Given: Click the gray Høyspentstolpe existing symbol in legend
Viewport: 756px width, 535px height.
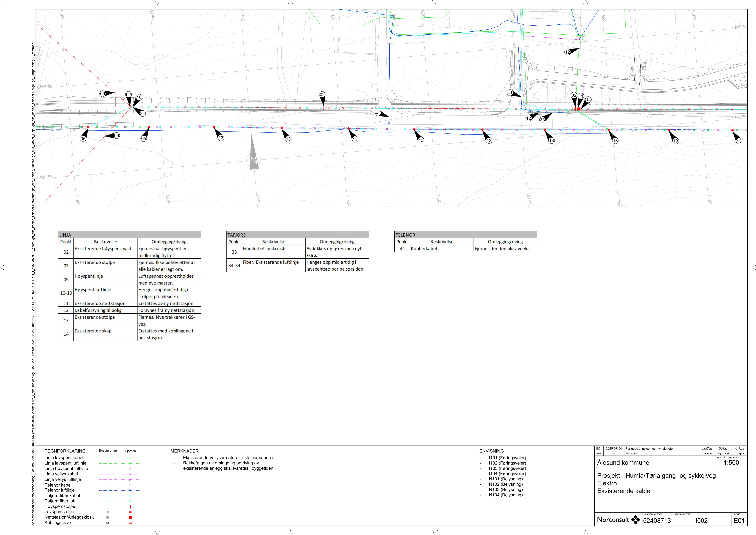Looking at the screenshot, I should (108, 507).
